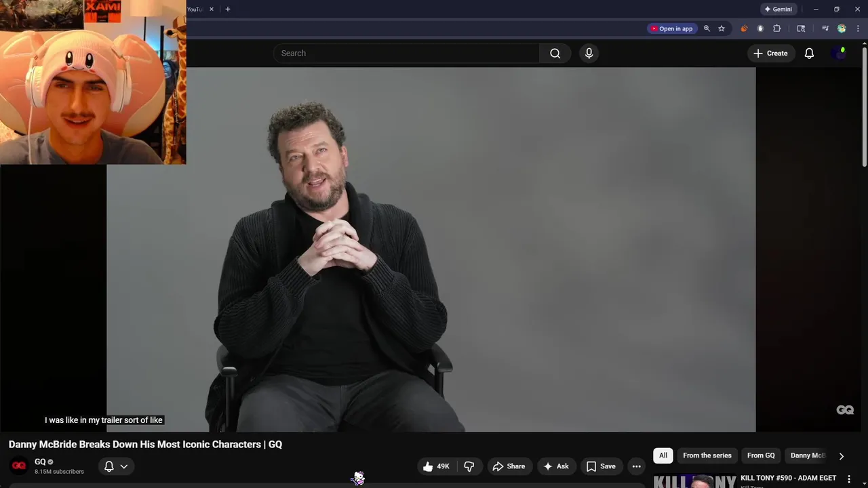
Task: Open KILL TONY #590 - ADAM EGET video
Action: (x=788, y=479)
